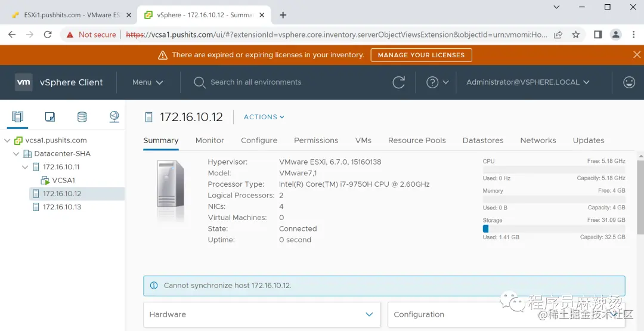Click the Storage usage bar
The width and height of the screenshot is (644, 331).
[554, 229]
